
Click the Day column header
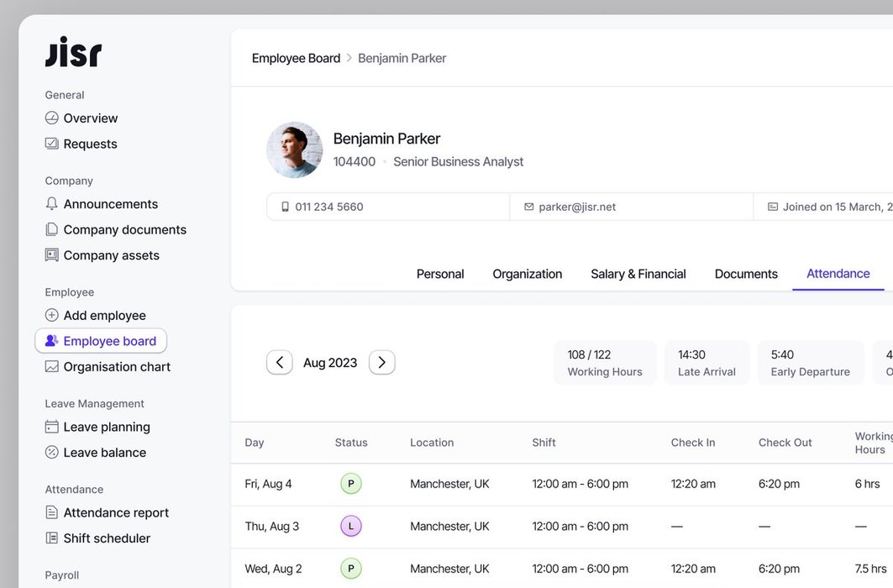point(255,443)
